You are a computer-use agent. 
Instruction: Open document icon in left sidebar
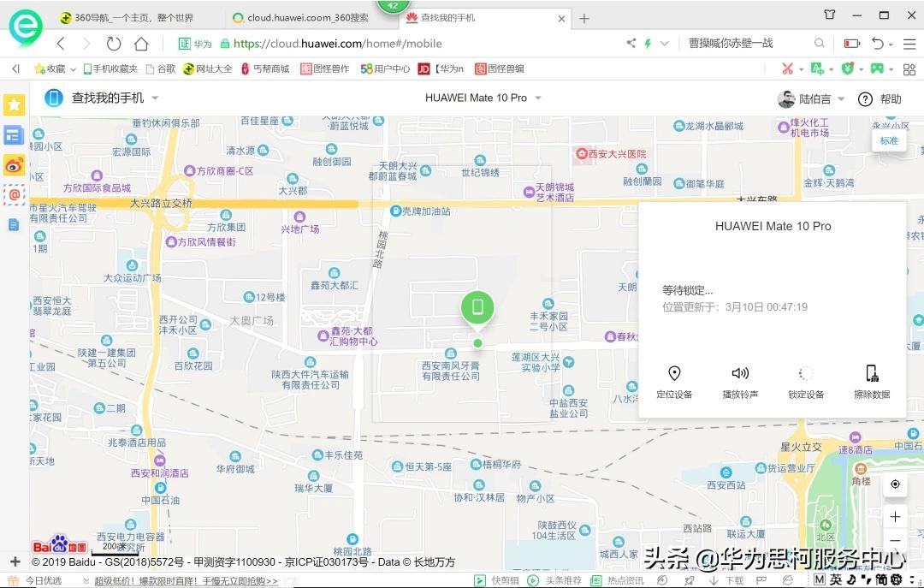pyautogui.click(x=15, y=225)
